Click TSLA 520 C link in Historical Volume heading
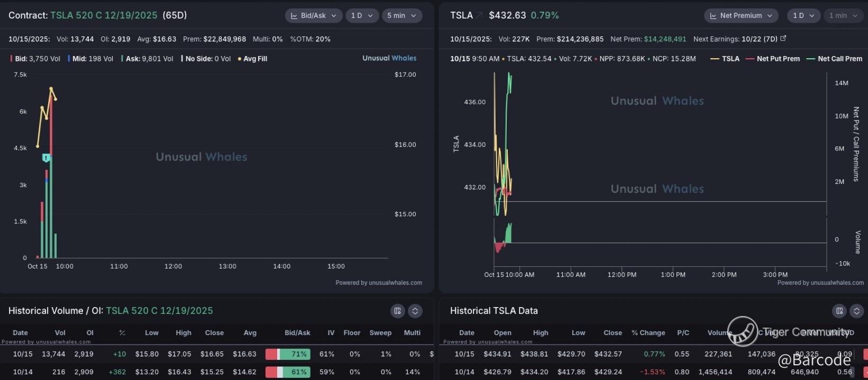This screenshot has width=868, height=380. click(159, 311)
